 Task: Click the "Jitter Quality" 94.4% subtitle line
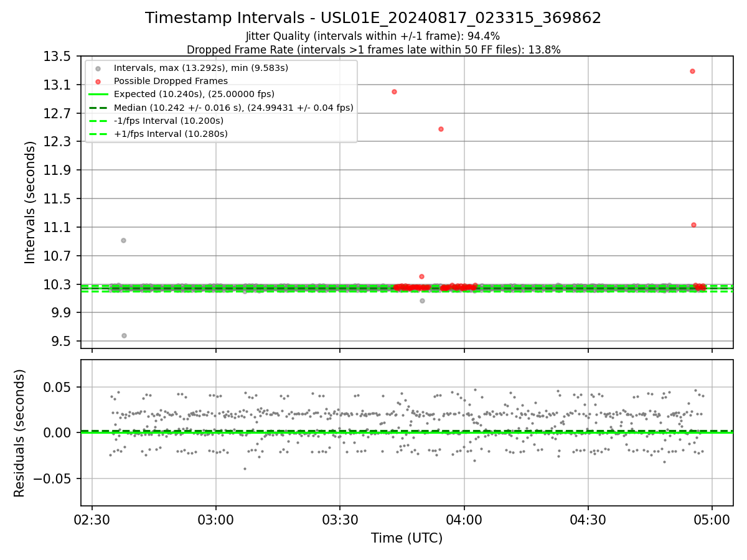(x=373, y=36)
